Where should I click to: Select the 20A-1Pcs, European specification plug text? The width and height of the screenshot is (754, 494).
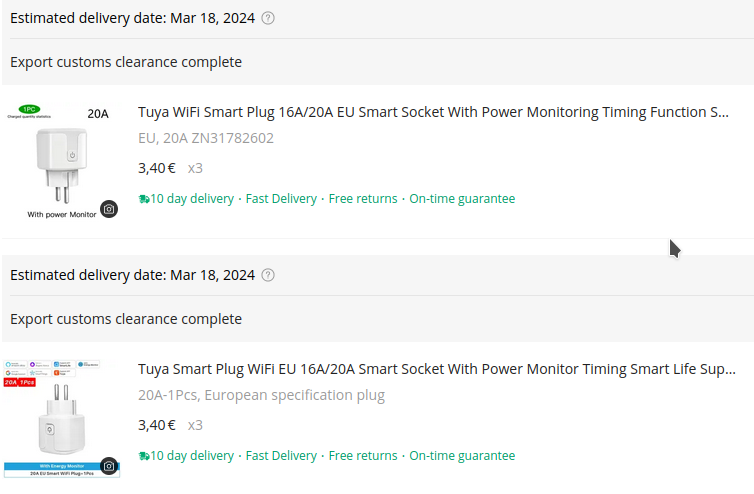(x=261, y=395)
